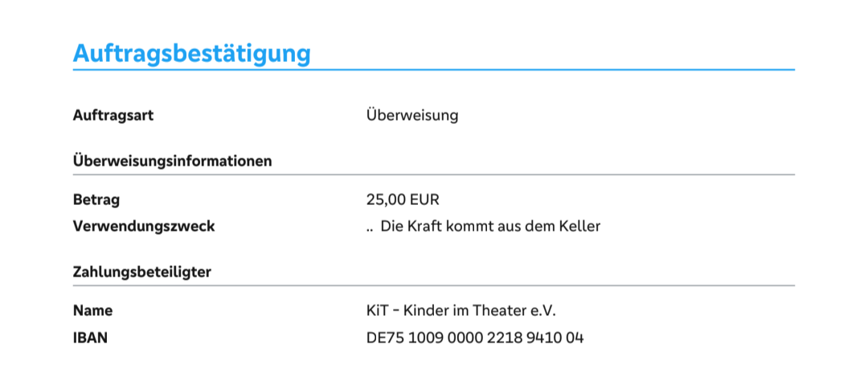Click the Auftragsbestätigung title heading
Viewport: 868px width, 373px height.
coord(191,53)
